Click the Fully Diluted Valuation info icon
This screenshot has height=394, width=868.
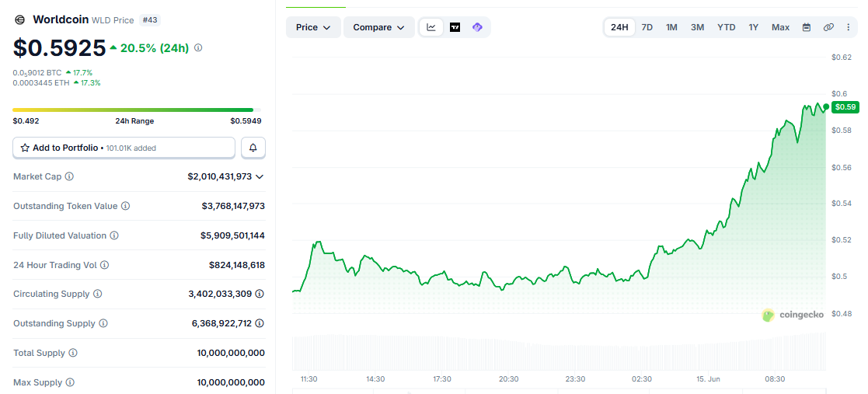pos(114,235)
